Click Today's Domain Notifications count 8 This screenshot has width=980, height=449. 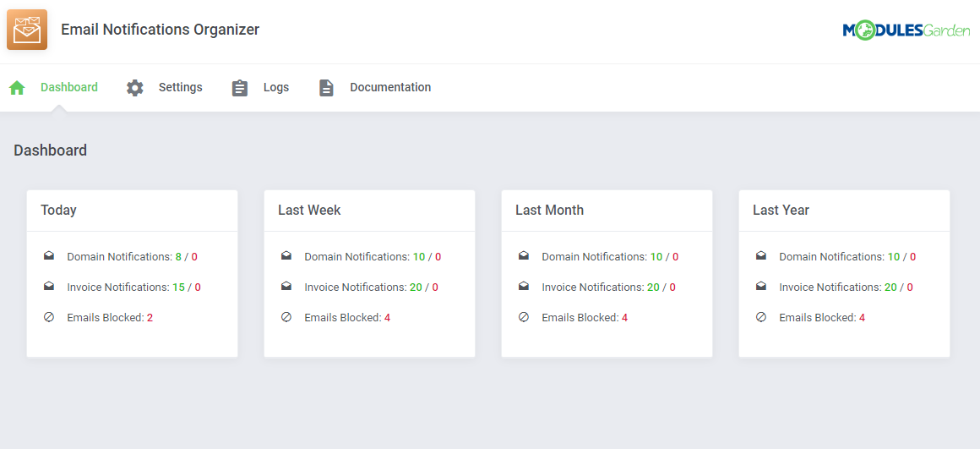pyautogui.click(x=178, y=256)
